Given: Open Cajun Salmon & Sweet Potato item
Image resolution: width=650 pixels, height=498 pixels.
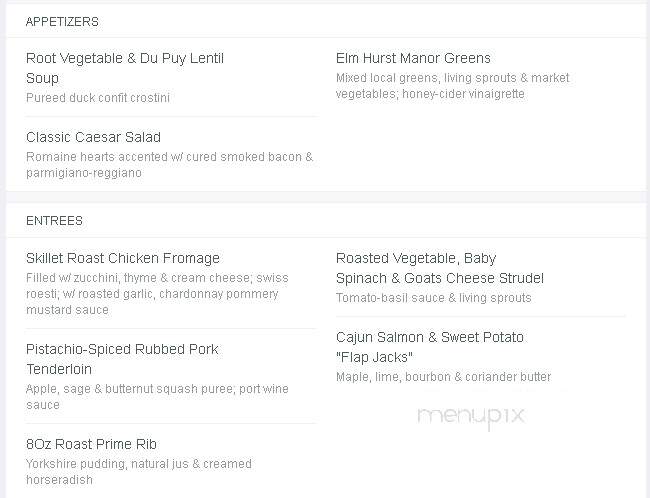Looking at the screenshot, I should [x=430, y=337].
